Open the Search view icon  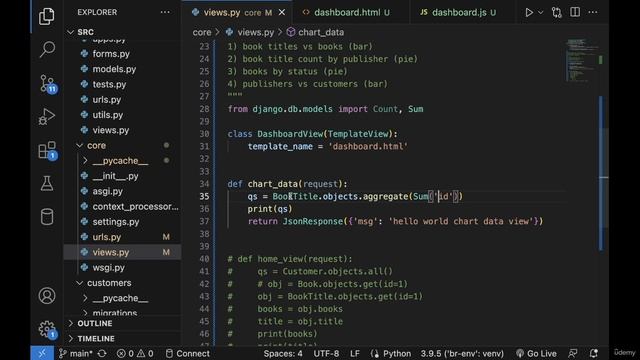tap(47, 50)
